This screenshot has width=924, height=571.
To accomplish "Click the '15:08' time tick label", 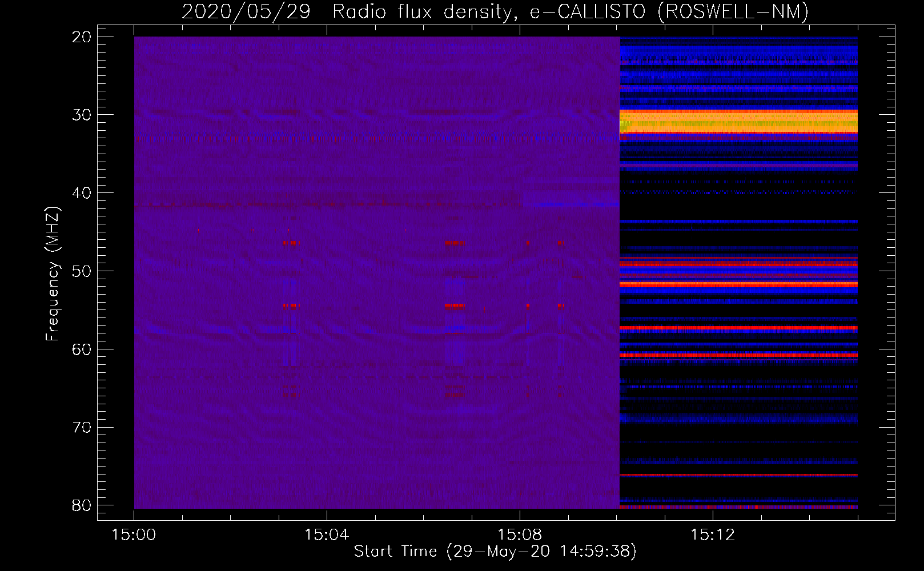I will [x=520, y=535].
